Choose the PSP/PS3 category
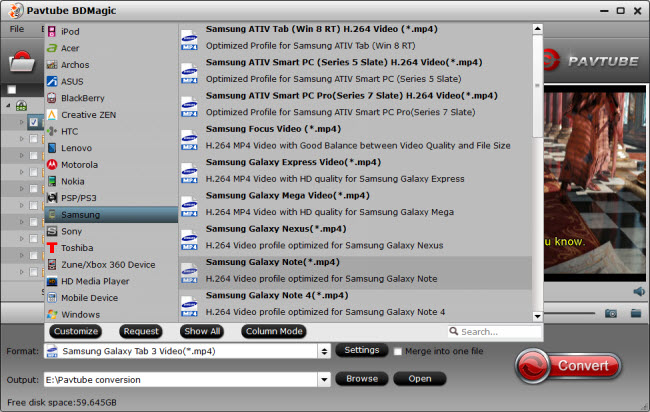Image resolution: width=650 pixels, height=412 pixels. [111, 198]
